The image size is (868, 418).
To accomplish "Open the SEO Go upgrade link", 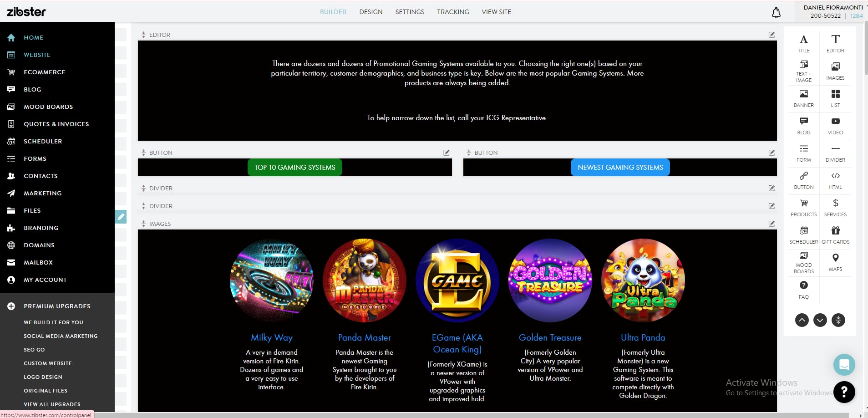I will pos(35,350).
